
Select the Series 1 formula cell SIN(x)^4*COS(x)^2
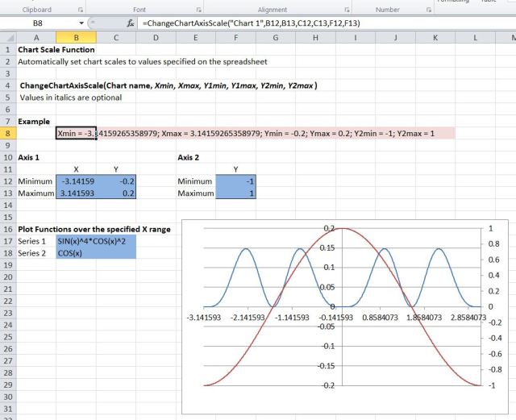pyautogui.click(x=96, y=241)
